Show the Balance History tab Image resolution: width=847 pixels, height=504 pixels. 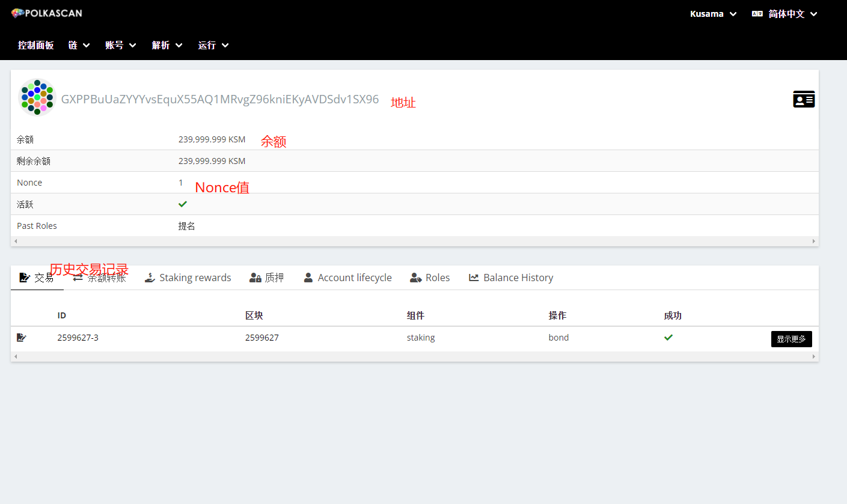511,278
